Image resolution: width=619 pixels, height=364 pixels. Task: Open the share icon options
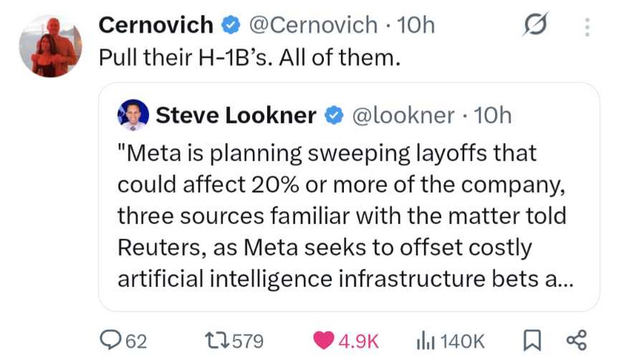(x=575, y=340)
